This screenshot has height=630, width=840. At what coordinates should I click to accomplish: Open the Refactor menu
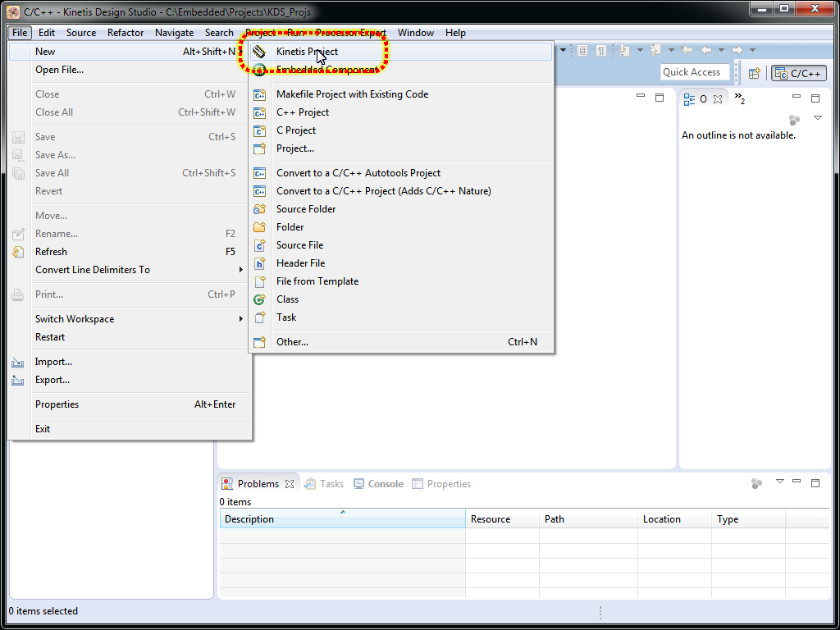pos(126,33)
